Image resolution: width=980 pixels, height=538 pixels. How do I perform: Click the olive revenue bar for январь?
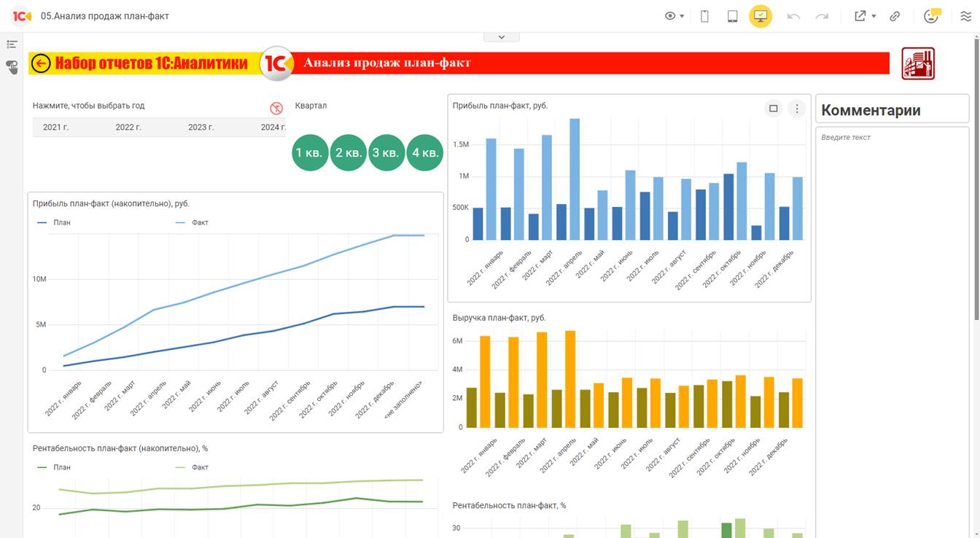[x=472, y=408]
